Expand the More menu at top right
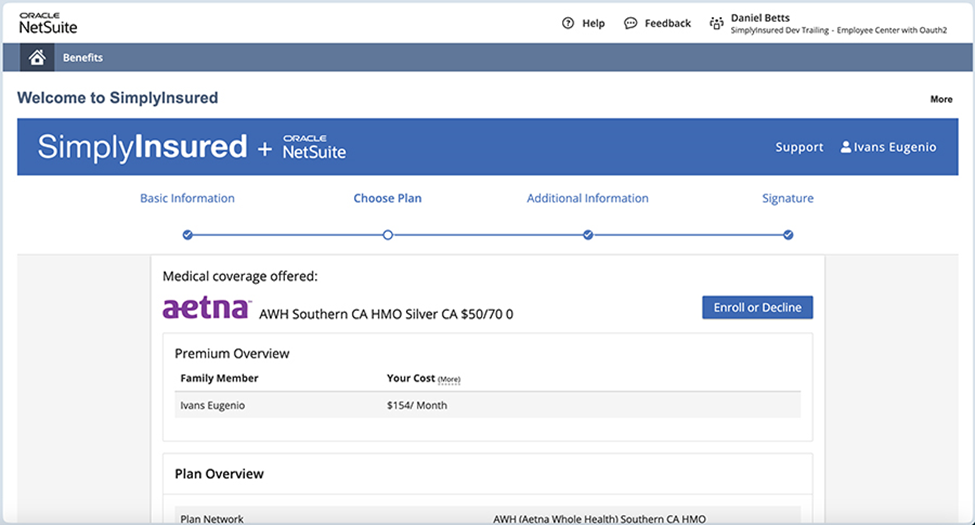Screen dimensions: 975x525 [x=941, y=99]
